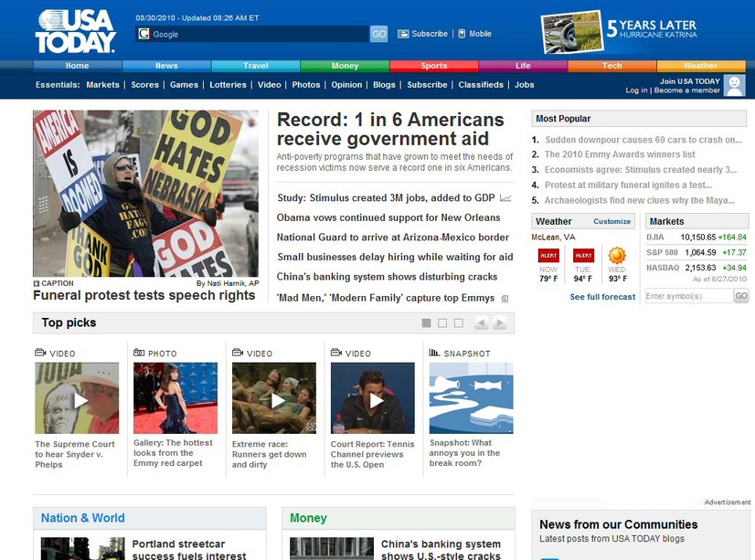755x560 pixels.
Task: Open Small businesses delay hiring headline
Action: point(395,257)
